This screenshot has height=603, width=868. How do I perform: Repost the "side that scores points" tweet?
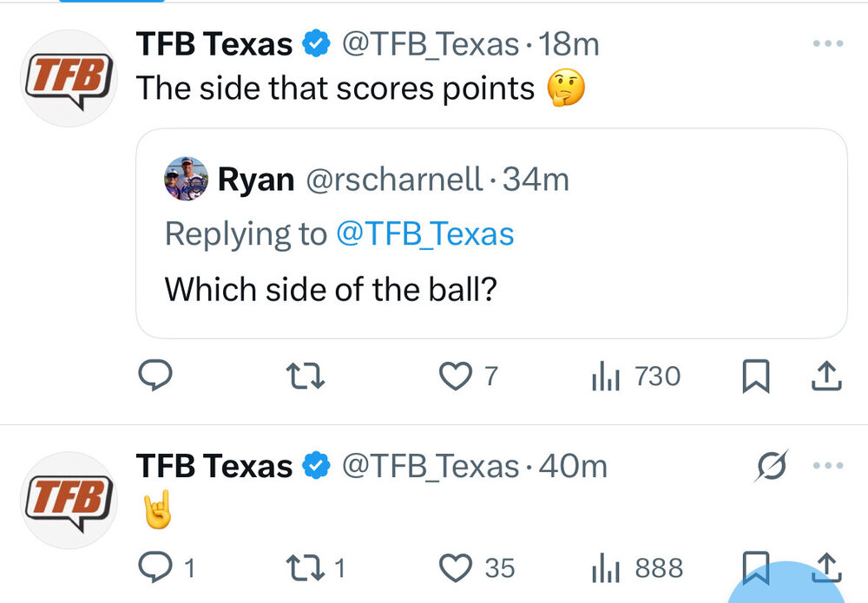pyautogui.click(x=305, y=376)
